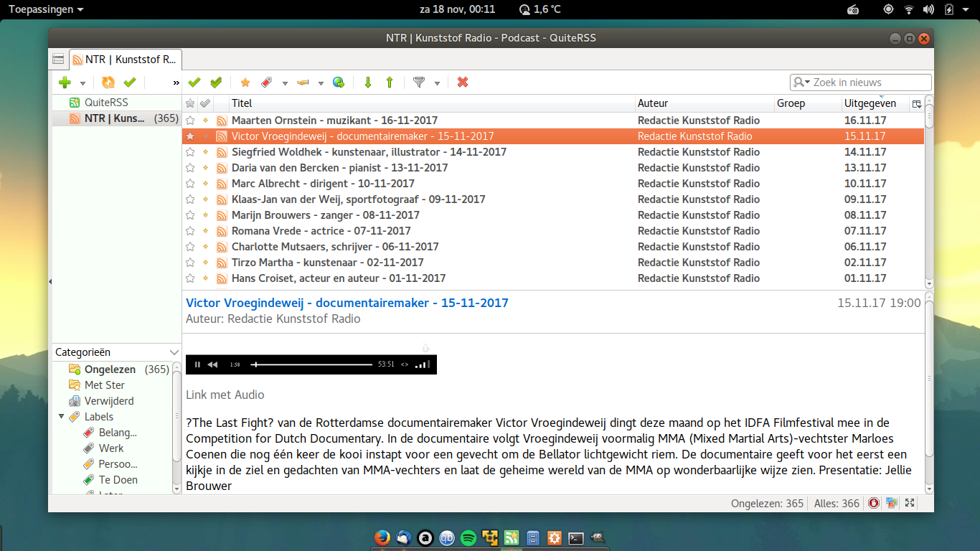This screenshot has height=551, width=980.
Task: Seek on the audio progress bar
Action: click(x=311, y=364)
